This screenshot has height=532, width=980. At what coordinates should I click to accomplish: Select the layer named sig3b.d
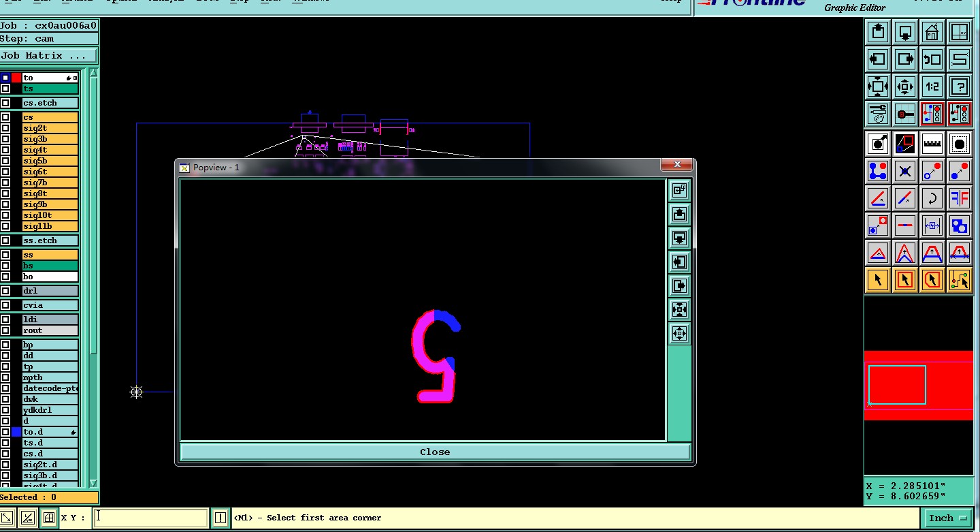pyautogui.click(x=50, y=475)
